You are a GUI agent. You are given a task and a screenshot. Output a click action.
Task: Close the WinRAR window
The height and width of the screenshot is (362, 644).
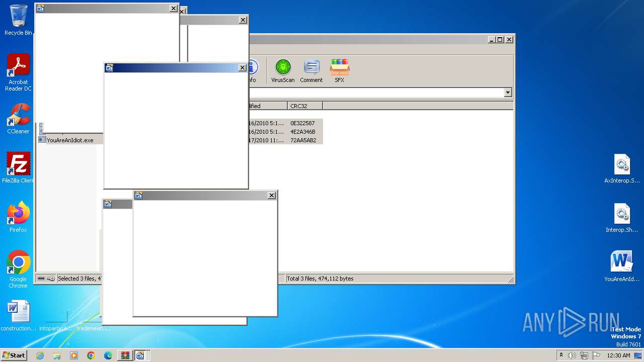(x=509, y=39)
